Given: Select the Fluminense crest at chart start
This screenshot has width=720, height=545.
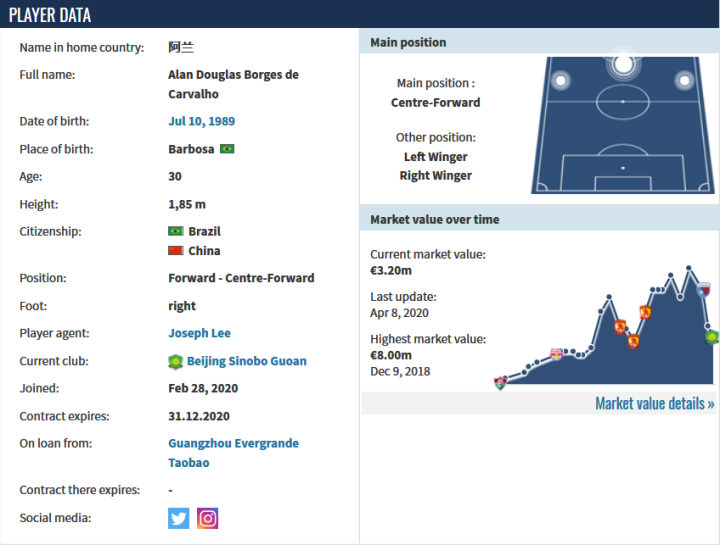Looking at the screenshot, I should pyautogui.click(x=500, y=382).
